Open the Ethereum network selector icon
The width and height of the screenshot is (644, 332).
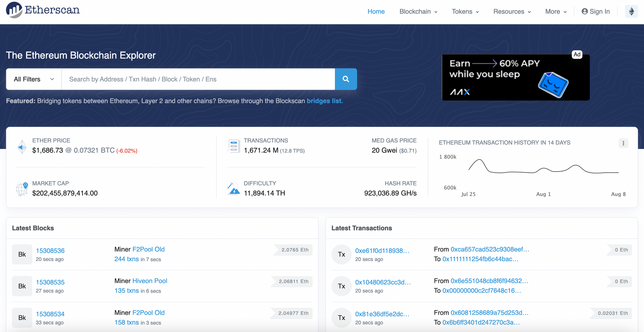[x=631, y=12]
